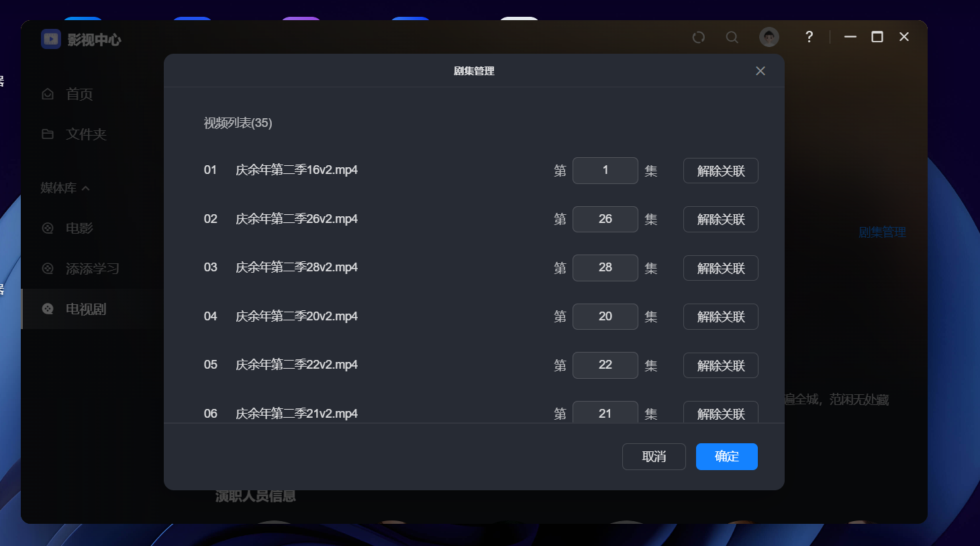Click the refresh icon in the title bar

coord(698,38)
